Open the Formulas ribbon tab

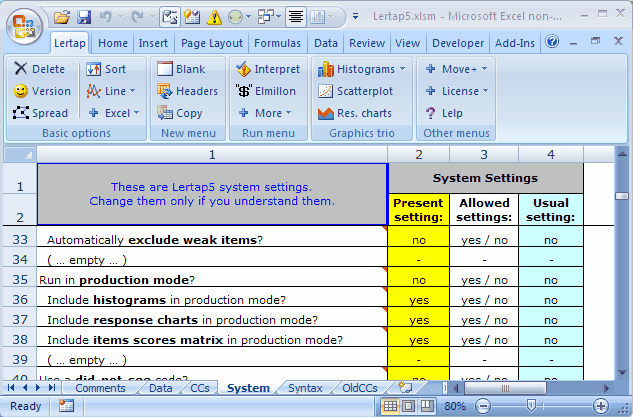tap(277, 43)
